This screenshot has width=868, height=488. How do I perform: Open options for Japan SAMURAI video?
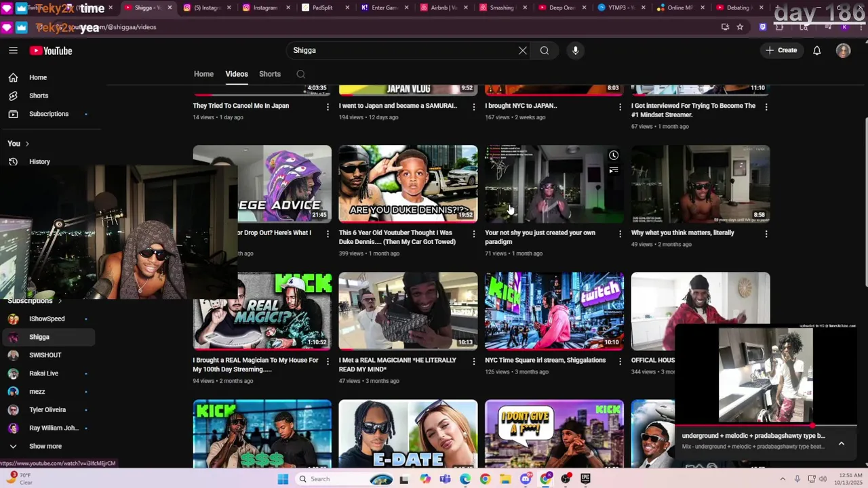pos(474,107)
